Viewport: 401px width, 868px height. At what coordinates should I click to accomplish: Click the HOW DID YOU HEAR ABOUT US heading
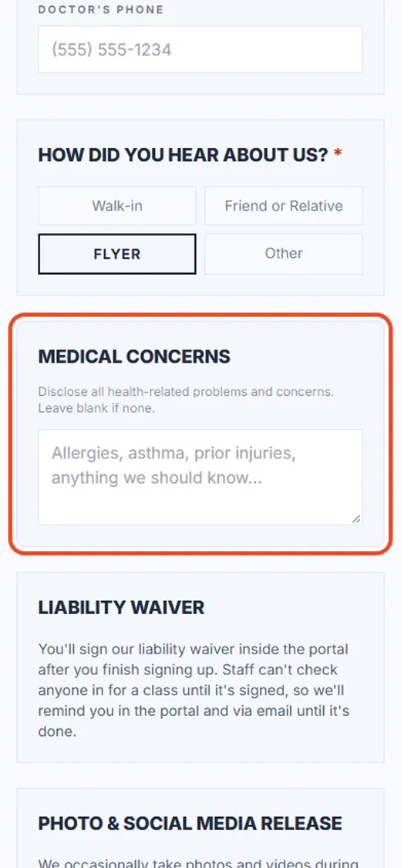[x=184, y=155]
